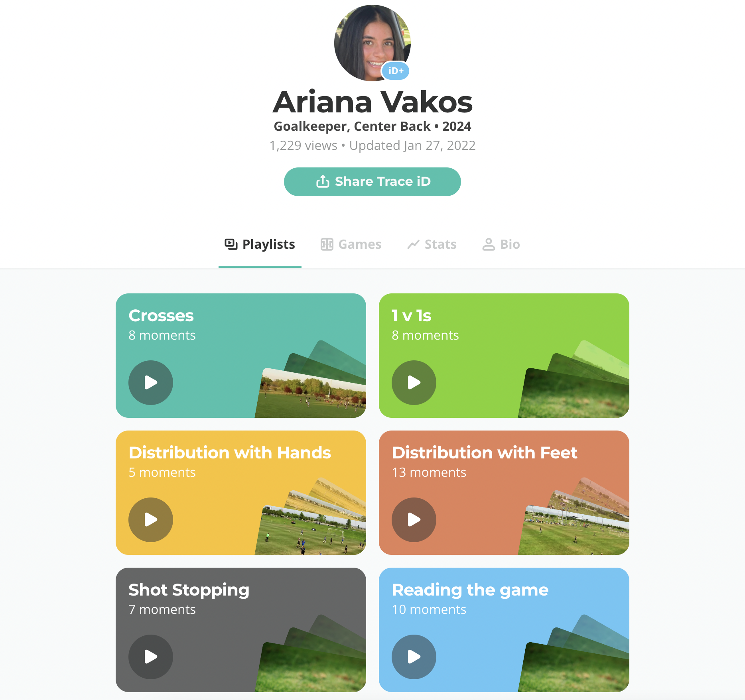Click the iD+ badge on avatar
Screen dimensions: 745x700
pos(396,71)
